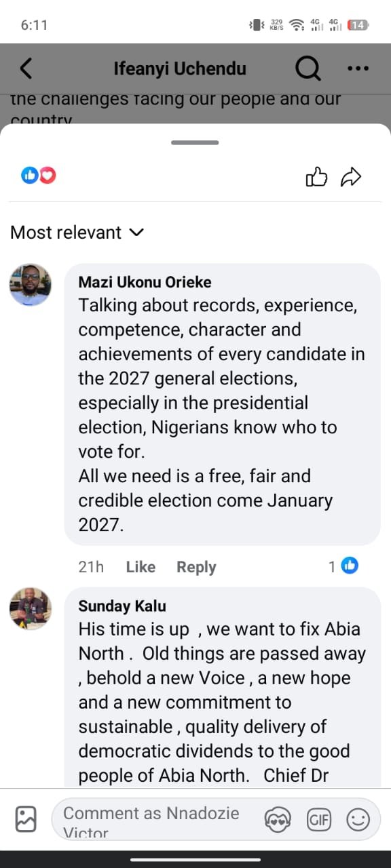Open search via the magnifier icon

(x=308, y=68)
